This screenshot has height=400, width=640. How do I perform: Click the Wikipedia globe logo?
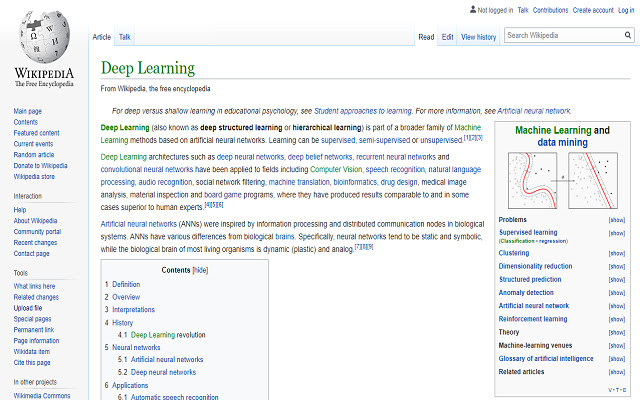point(42,35)
